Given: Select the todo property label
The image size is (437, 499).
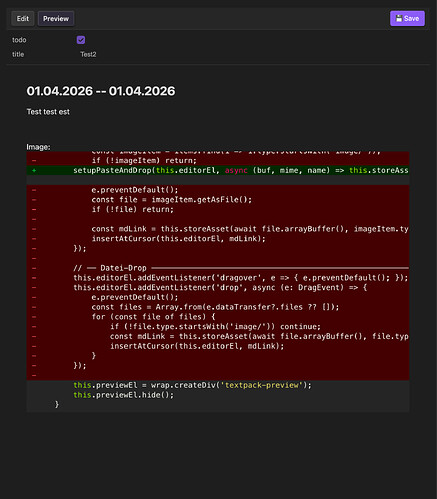Looking at the screenshot, I should (19, 40).
